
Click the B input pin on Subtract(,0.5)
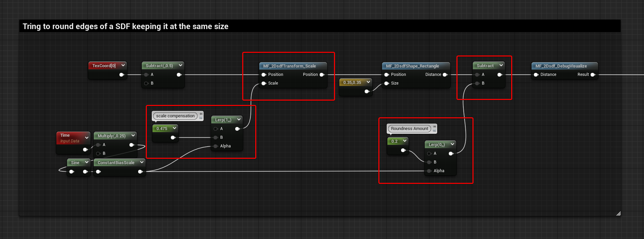click(x=146, y=83)
